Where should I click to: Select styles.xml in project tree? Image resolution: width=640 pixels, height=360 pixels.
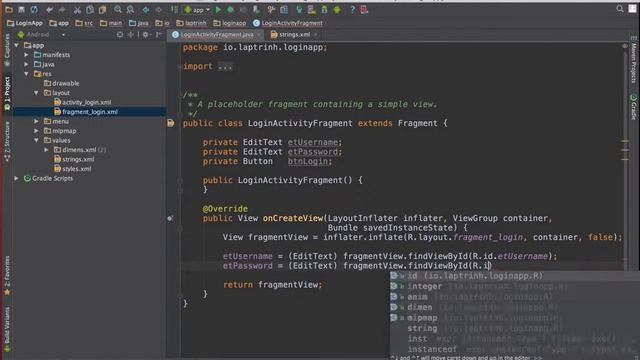coord(73,169)
